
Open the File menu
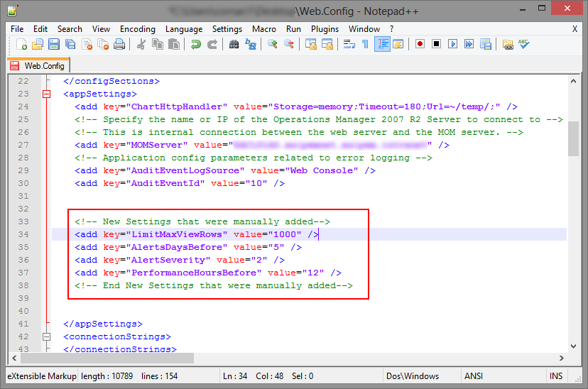coord(17,29)
